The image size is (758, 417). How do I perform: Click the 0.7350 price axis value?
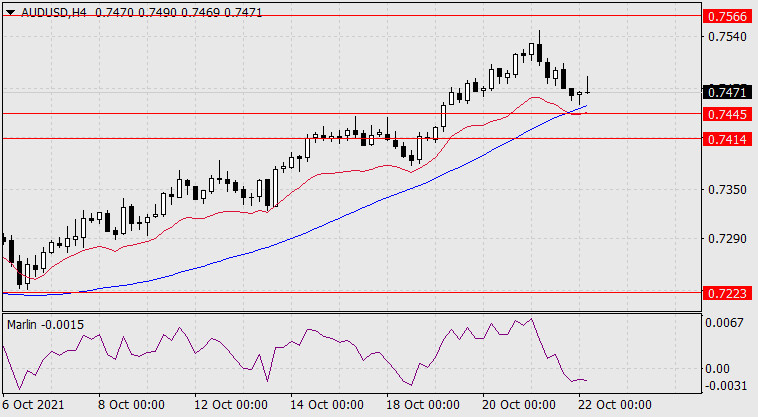[x=727, y=189]
